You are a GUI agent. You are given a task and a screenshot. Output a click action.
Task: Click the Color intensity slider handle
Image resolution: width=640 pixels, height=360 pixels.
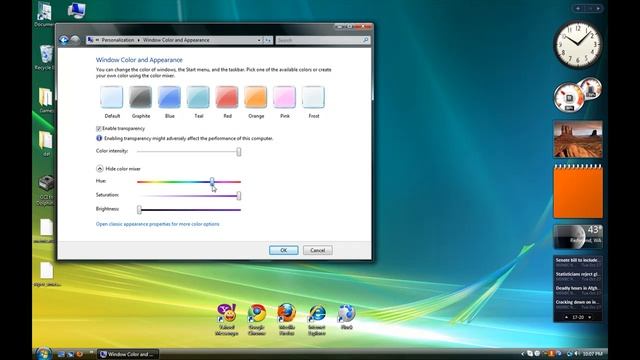point(239,152)
